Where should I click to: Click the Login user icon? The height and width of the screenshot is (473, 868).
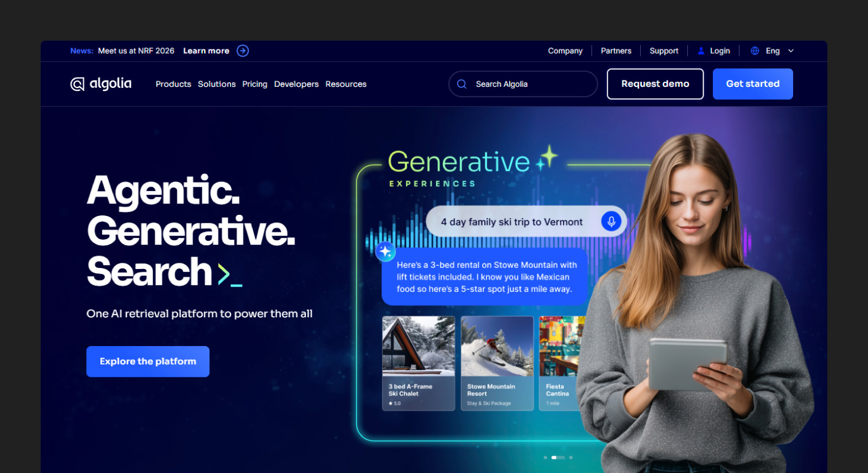pos(701,51)
